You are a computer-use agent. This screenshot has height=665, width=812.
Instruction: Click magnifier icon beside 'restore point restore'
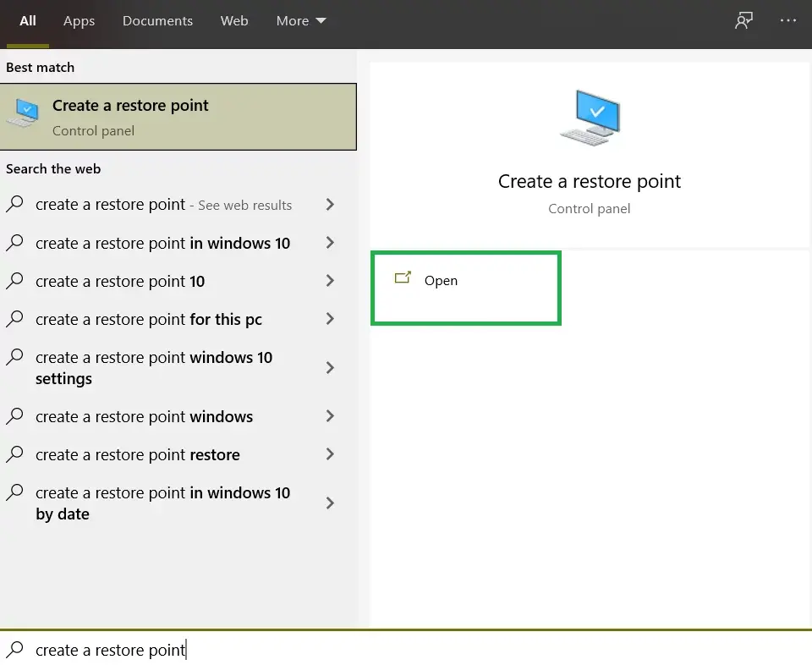tap(15, 454)
